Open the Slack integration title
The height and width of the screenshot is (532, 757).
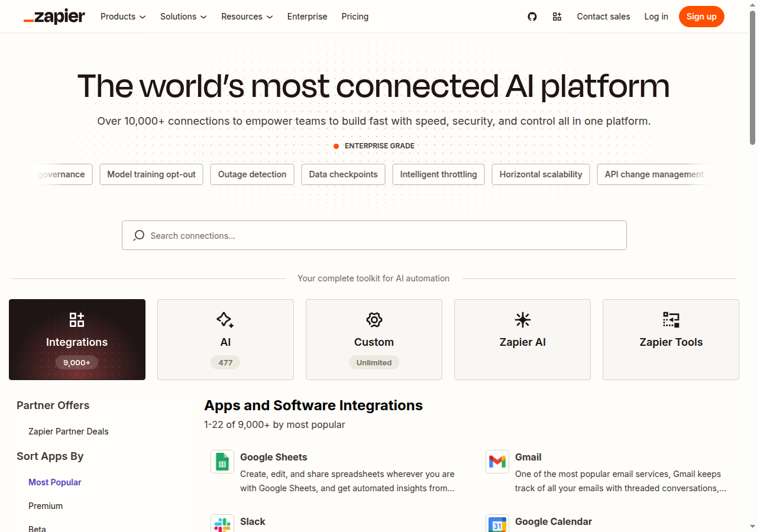coord(253,521)
